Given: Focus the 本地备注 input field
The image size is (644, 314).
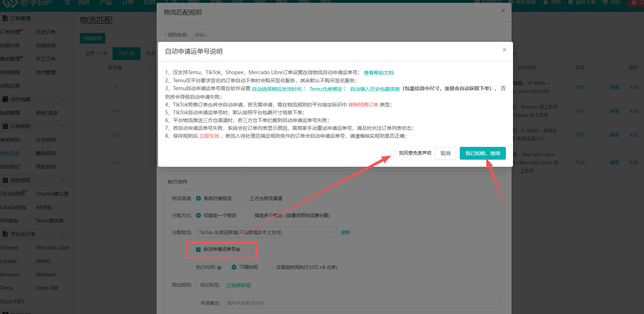Looking at the screenshot, I should [362, 303].
